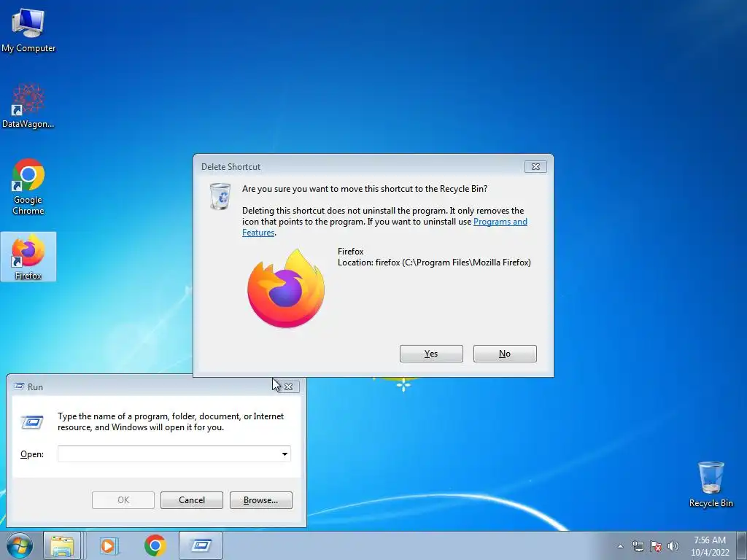Launch Windows Media Player from taskbar
The width and height of the screenshot is (747, 560).
109,545
